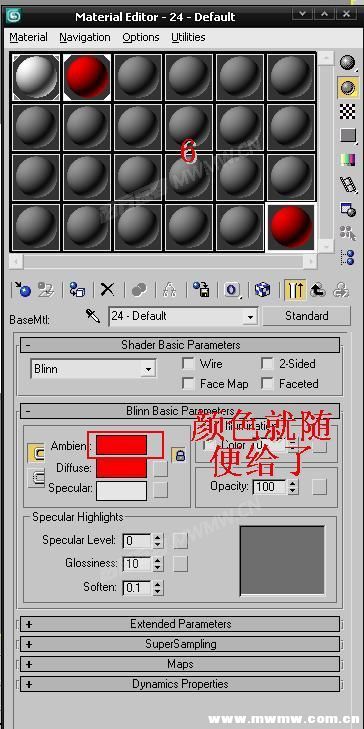Open the Material/Map Navigator icon
Screen dimensions: 364x729
pos(348,257)
